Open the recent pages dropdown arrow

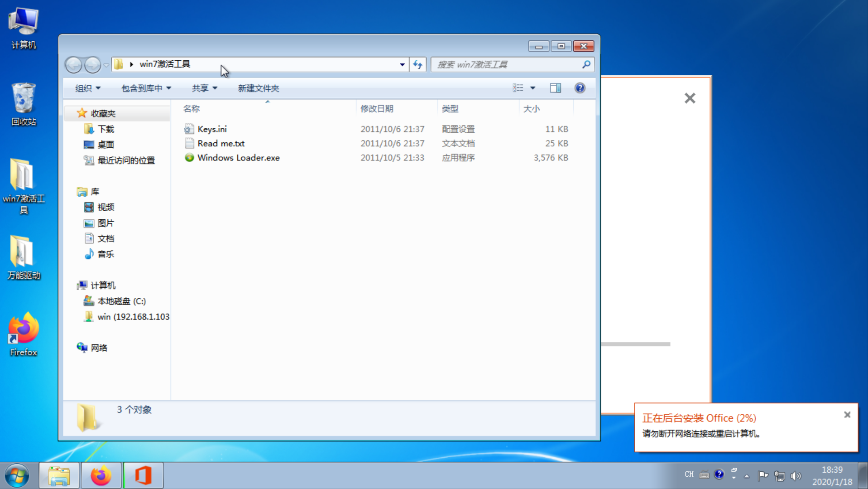(x=106, y=65)
